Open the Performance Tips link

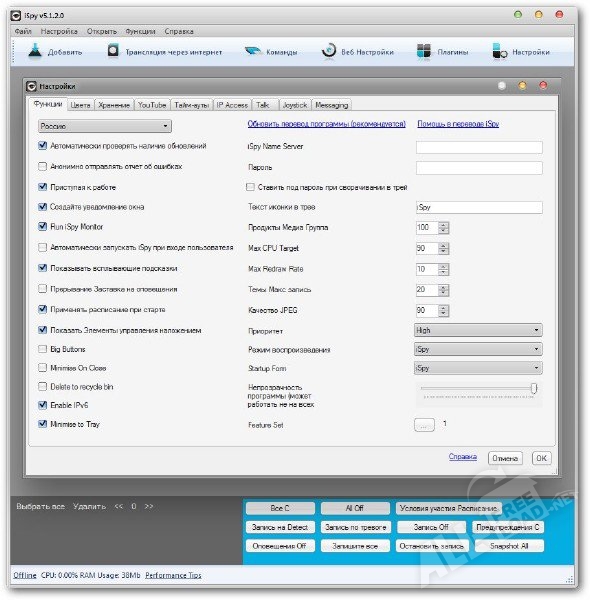[173, 575]
